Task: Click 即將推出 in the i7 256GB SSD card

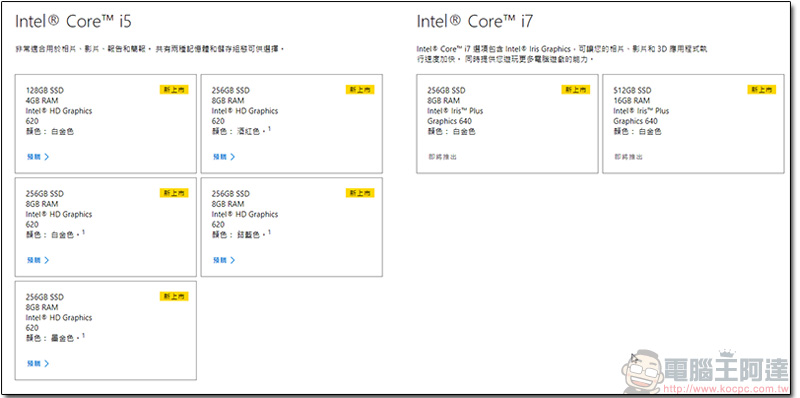Action: (x=443, y=157)
